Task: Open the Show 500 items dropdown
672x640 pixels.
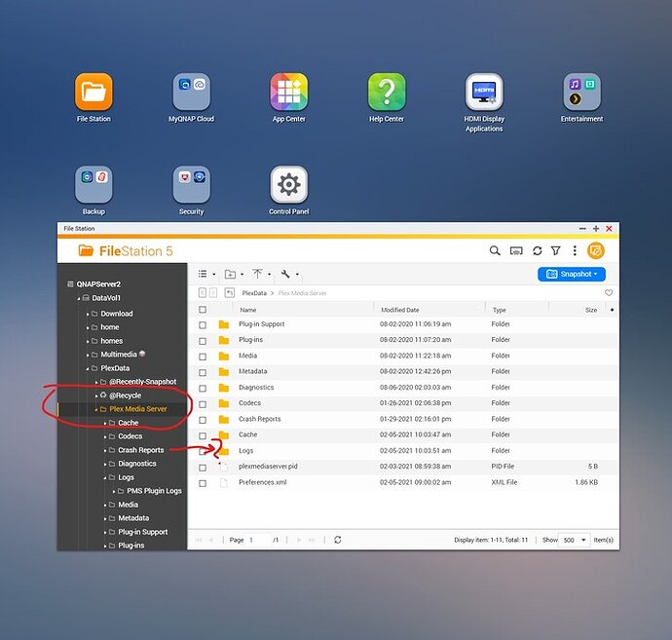Action: tap(575, 540)
